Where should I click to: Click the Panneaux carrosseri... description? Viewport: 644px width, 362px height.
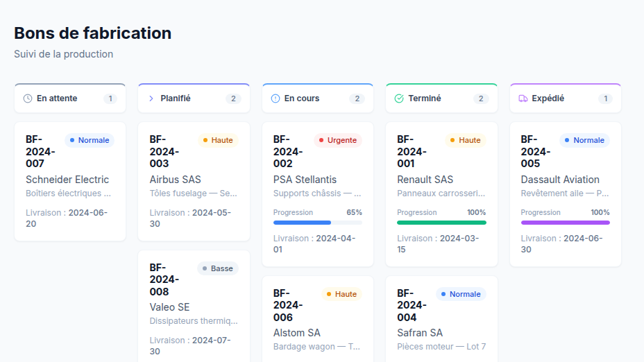(x=441, y=193)
